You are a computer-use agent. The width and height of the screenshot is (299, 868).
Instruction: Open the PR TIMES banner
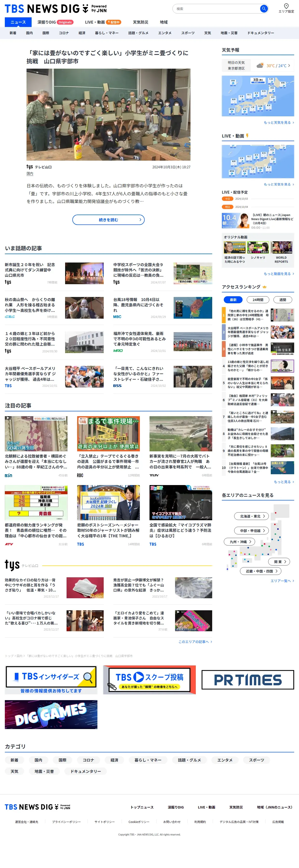coord(248,680)
